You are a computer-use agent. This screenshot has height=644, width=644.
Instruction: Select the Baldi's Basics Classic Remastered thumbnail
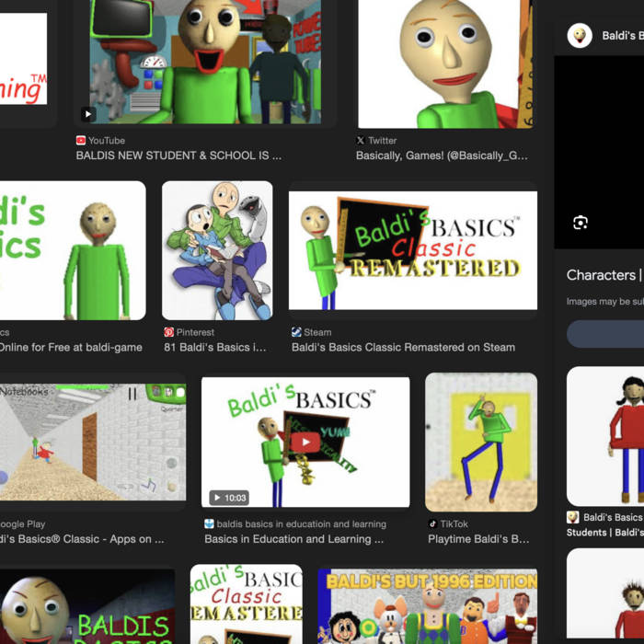412,250
